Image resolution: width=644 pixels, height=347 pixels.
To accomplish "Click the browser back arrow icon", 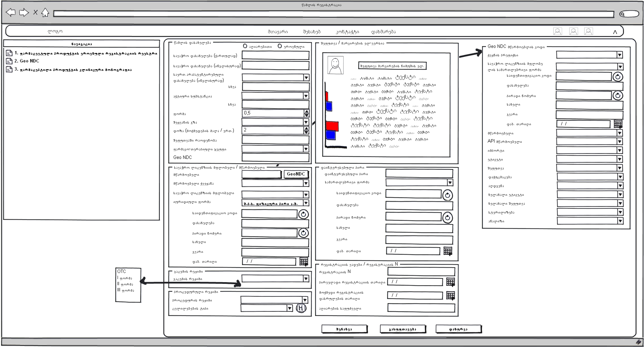I will pos(11,13).
